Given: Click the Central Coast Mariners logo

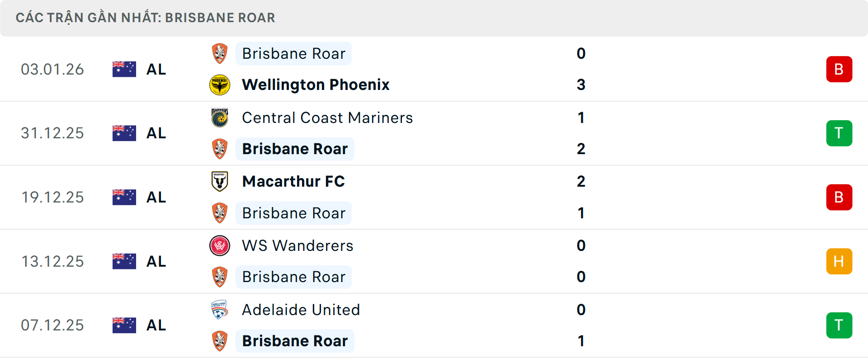Looking at the screenshot, I should (220, 117).
